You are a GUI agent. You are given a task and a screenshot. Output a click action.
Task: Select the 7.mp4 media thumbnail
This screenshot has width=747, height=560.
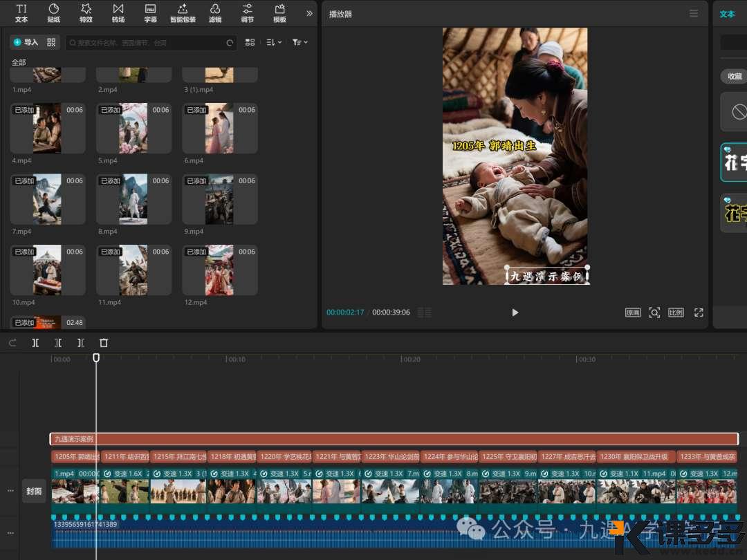47,198
